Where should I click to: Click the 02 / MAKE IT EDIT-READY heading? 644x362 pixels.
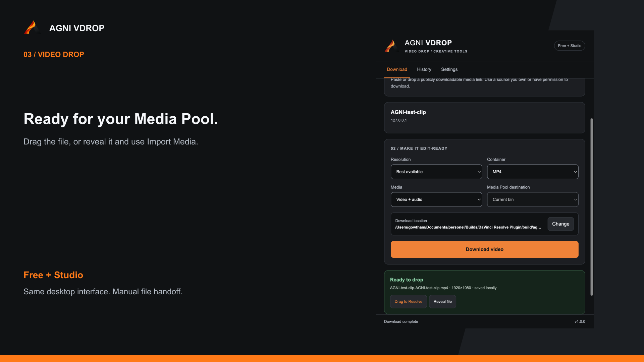(x=419, y=148)
